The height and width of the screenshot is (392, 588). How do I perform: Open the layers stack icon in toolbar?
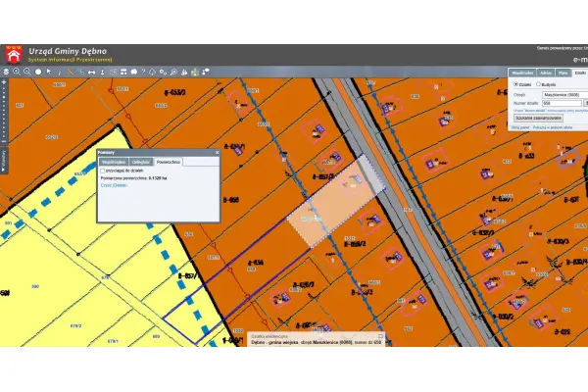(6, 72)
